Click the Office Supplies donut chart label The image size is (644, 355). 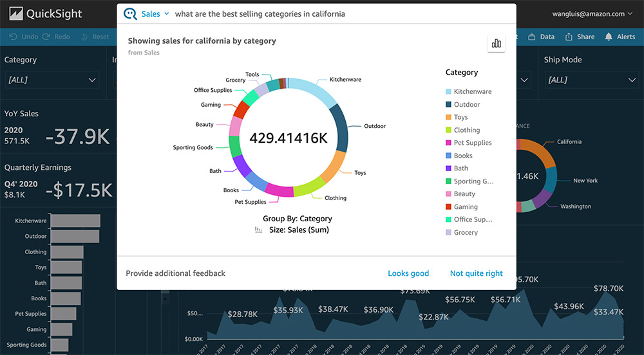tap(213, 90)
